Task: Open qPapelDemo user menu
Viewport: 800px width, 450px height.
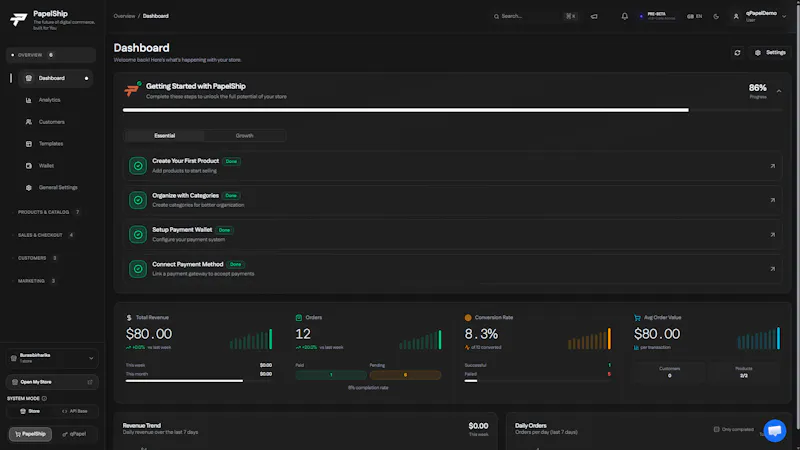Action: click(760, 16)
